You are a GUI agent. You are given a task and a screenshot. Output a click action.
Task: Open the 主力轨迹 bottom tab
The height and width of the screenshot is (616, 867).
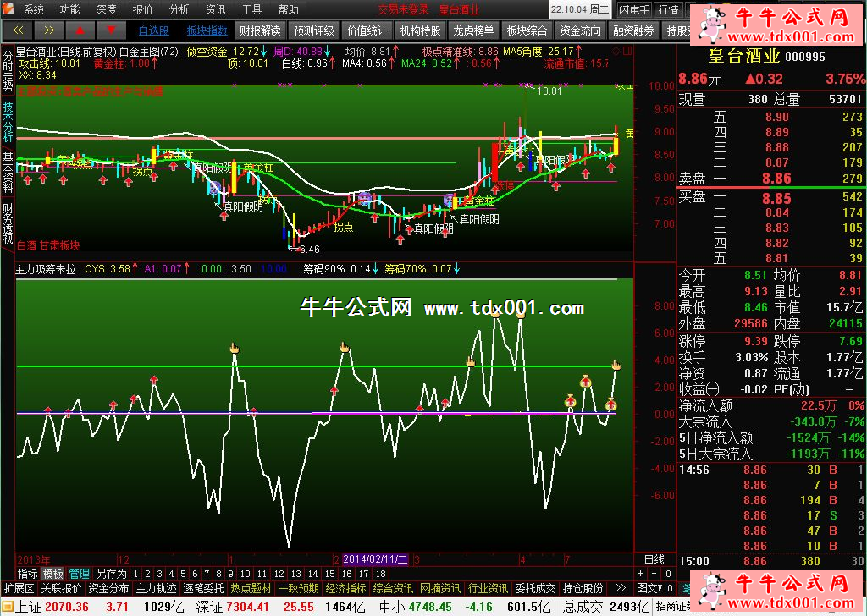(156, 588)
